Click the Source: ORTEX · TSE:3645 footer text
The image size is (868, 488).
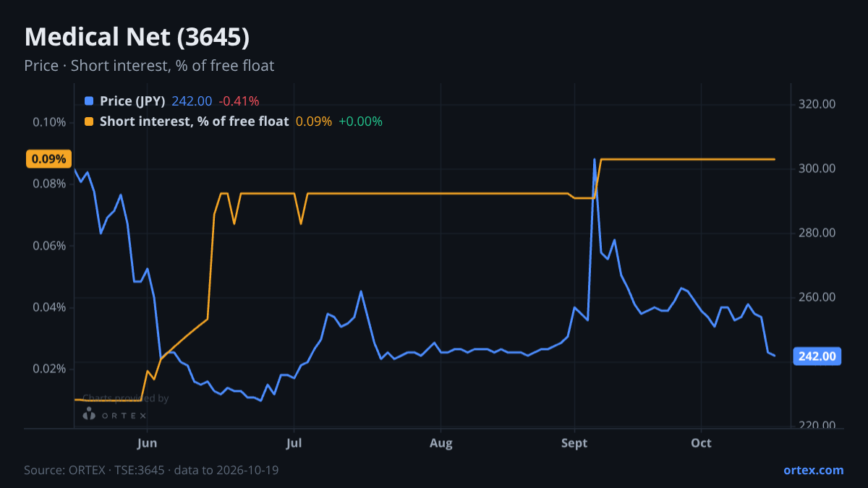coord(151,470)
